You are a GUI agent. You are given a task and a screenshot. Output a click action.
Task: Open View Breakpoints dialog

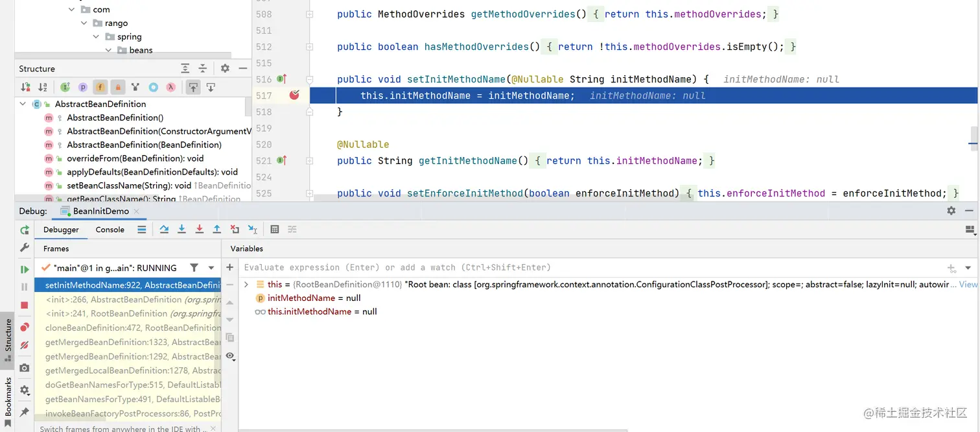pos(25,327)
